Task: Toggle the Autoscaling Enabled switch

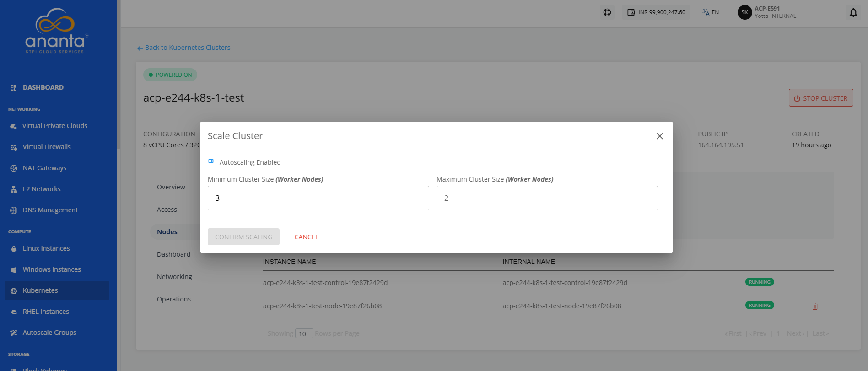Action: pyautogui.click(x=211, y=161)
